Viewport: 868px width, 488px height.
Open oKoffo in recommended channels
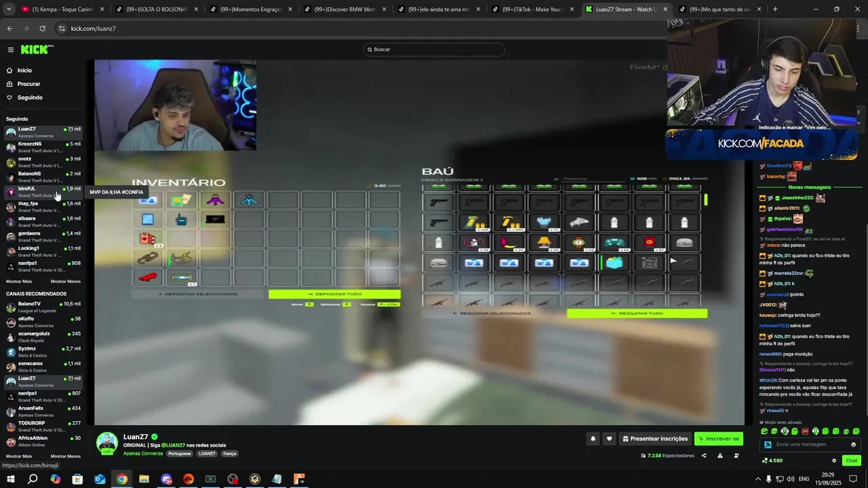coord(43,322)
